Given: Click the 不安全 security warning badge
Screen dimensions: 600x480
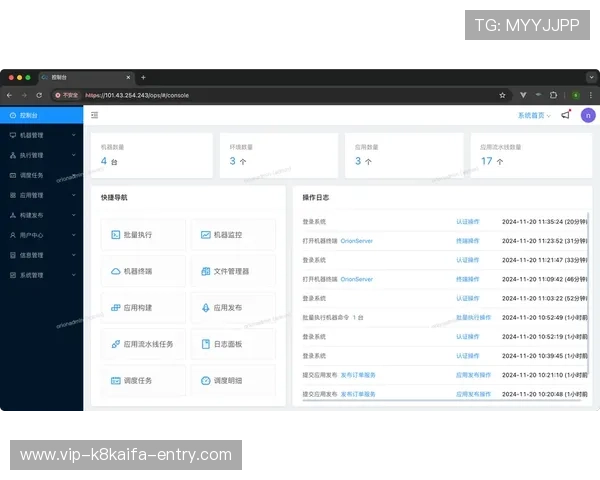Looking at the screenshot, I should coord(67,95).
